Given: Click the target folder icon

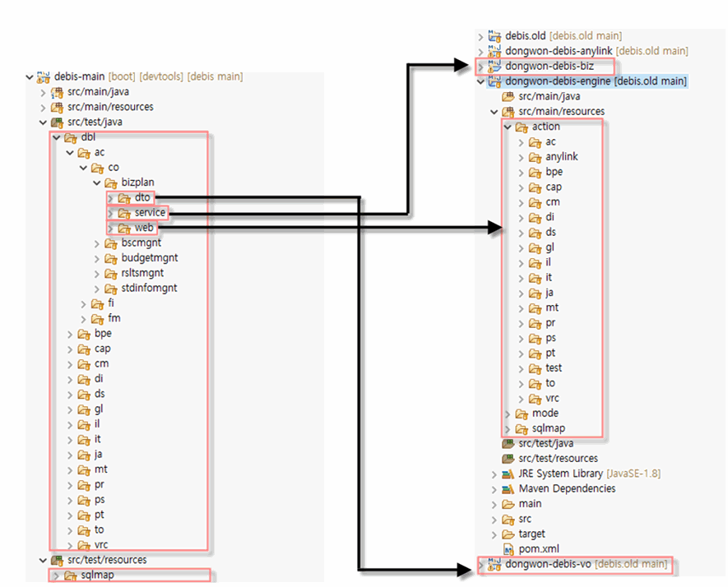Looking at the screenshot, I should coord(508,534).
